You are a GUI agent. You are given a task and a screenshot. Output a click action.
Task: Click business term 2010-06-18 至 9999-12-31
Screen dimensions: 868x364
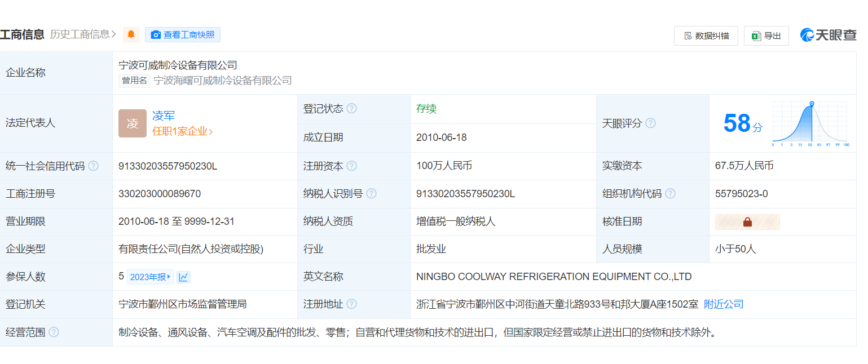point(177,221)
